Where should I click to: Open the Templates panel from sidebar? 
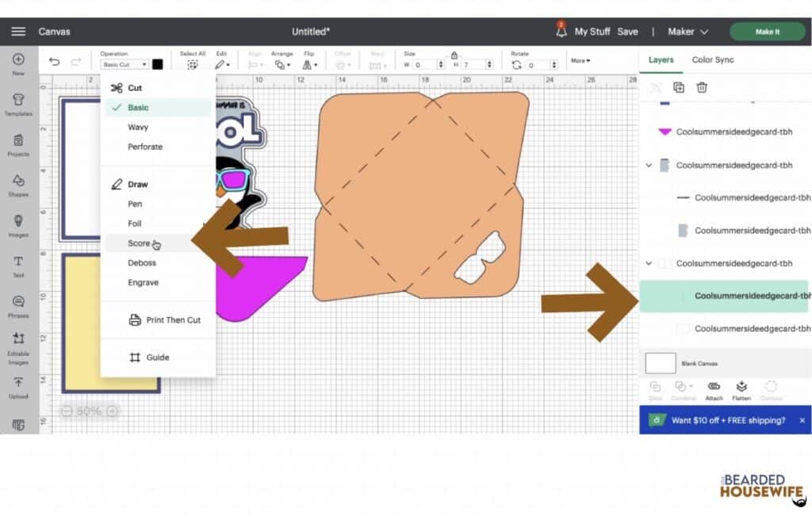(17, 103)
